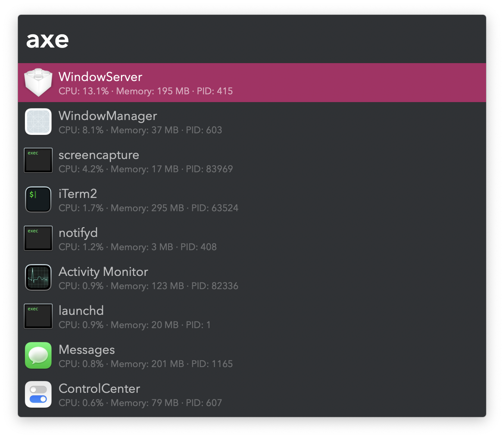Click the screencapture exec icon
504x438 pixels.
tap(38, 160)
